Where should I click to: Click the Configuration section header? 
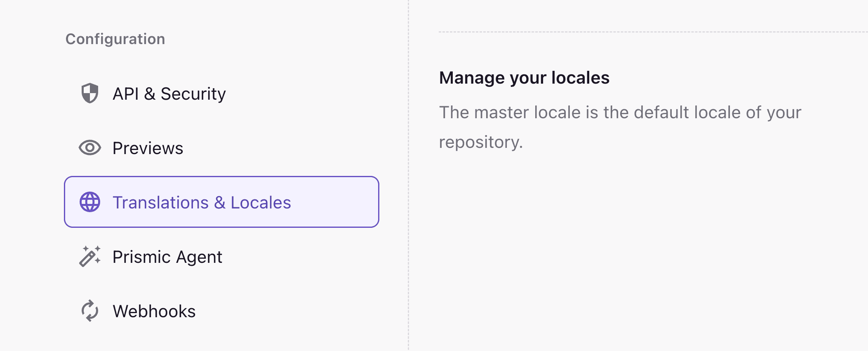coord(115,39)
